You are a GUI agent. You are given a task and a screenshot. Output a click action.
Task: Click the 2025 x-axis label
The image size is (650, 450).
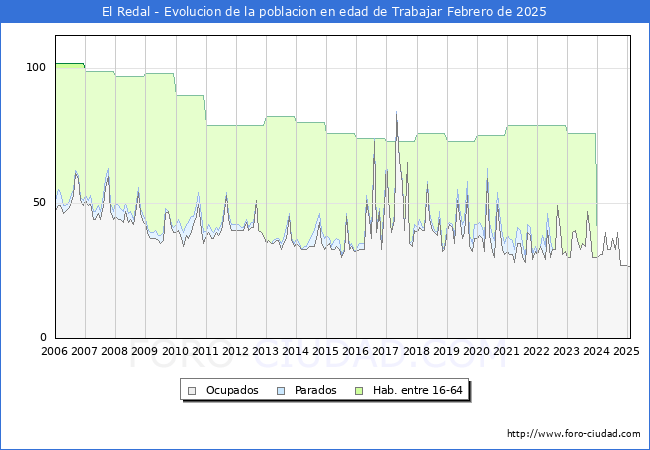[626, 351]
